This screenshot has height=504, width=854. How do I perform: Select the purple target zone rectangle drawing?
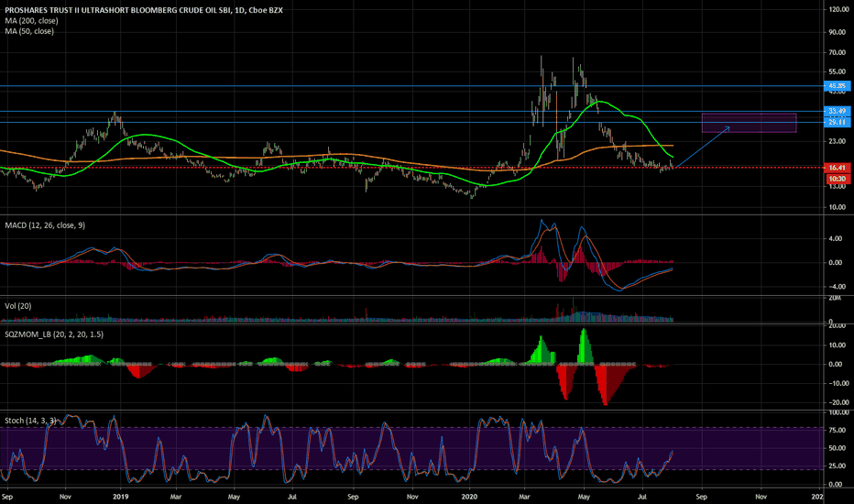point(749,123)
